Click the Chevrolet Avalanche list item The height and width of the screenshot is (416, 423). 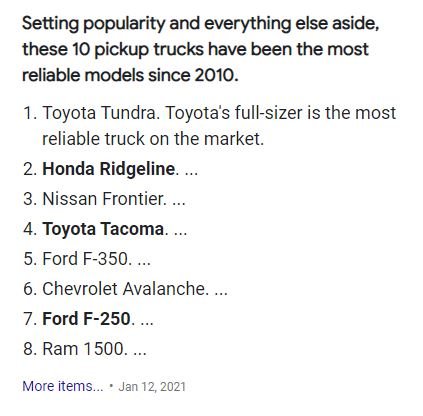pos(124,289)
